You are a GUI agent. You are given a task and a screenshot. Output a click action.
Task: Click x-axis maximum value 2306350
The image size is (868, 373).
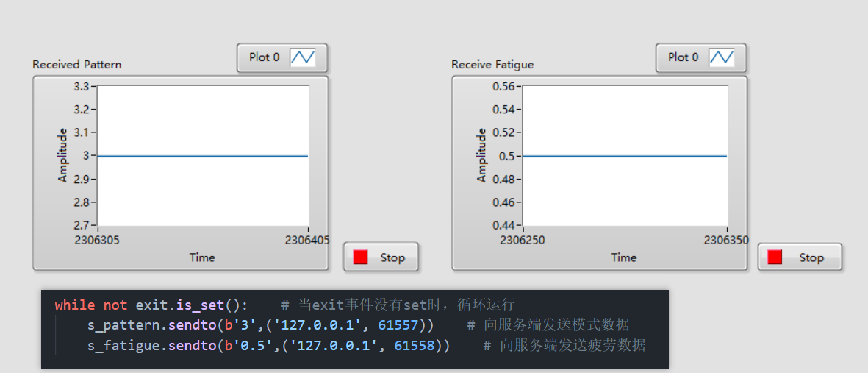coord(726,240)
